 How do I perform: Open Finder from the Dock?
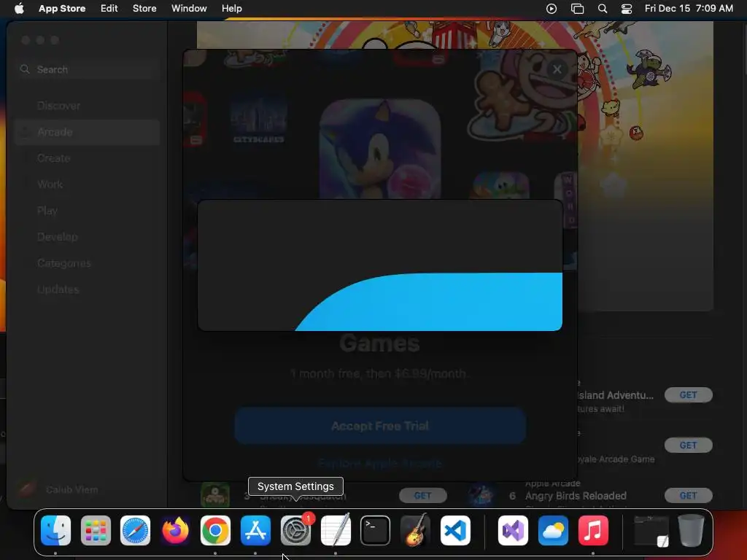[55, 530]
